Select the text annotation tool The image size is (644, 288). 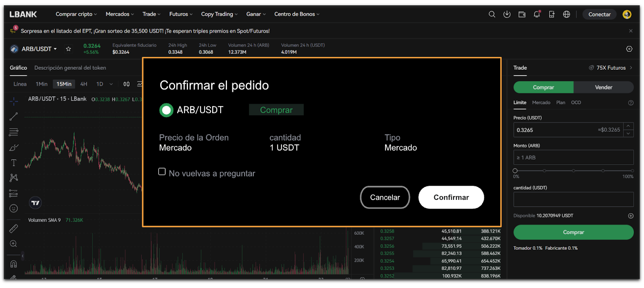coord(14,163)
